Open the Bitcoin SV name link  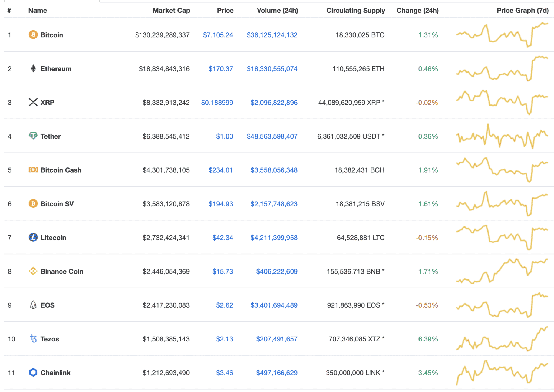click(57, 204)
